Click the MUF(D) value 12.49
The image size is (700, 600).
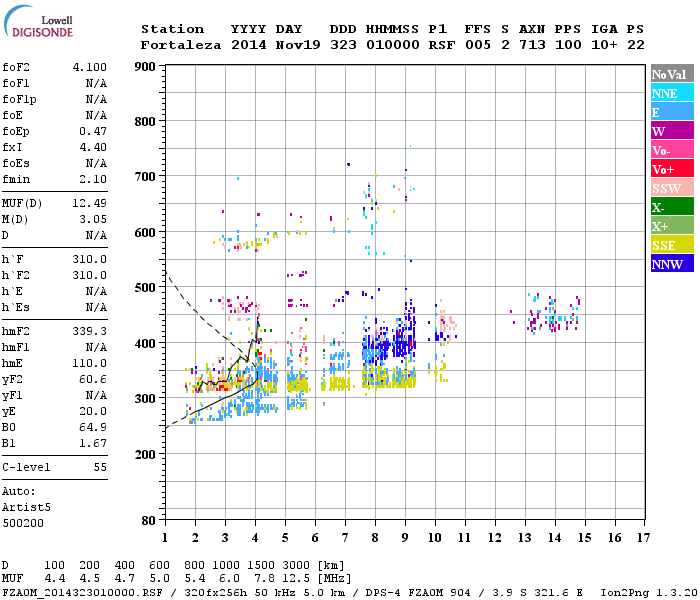click(x=90, y=204)
